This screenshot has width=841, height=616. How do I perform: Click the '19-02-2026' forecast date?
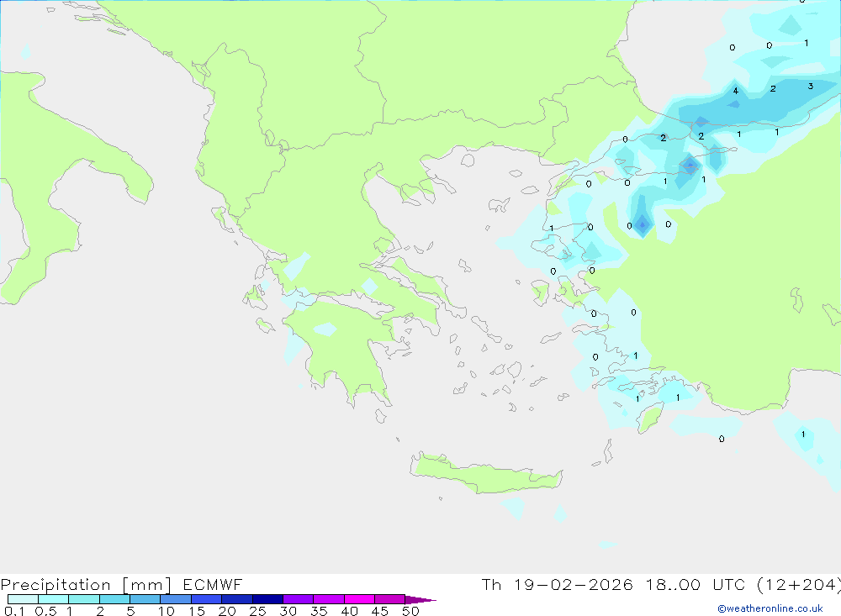pos(574,584)
